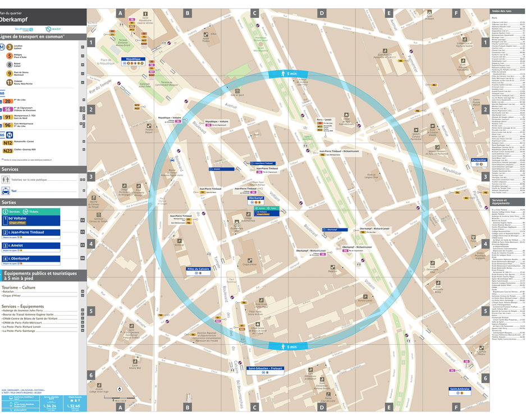This screenshot has height=420, width=530.
Task: Click the Île-de-France Mobilités logo
Action: coord(24,29)
